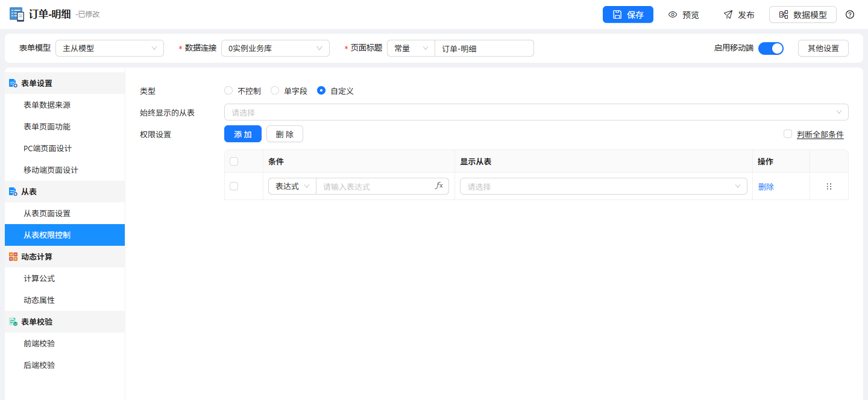Screen dimensions: 868x400
Task: Click the 表单校验 section icon
Action: (13, 322)
